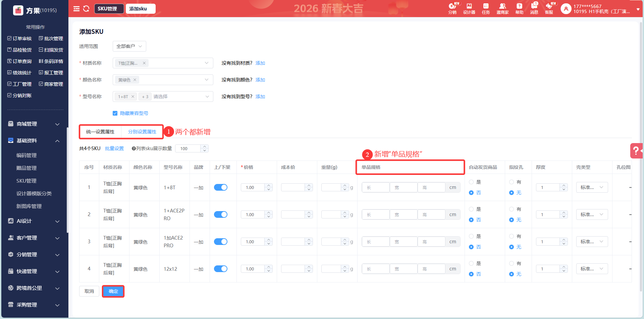Image resolution: width=644 pixels, height=319 pixels.
Task: Switch to the SKU管理 top tab
Action: (108, 9)
